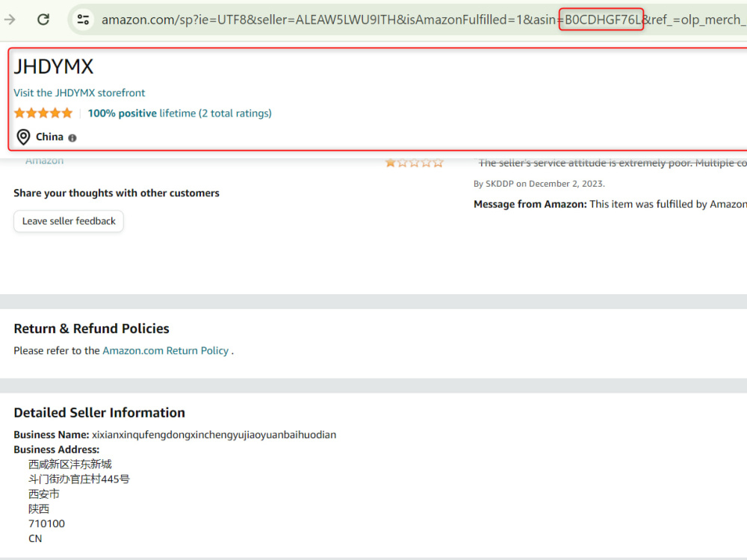This screenshot has width=747, height=560.
Task: Click the postal code 710100
Action: [46, 524]
